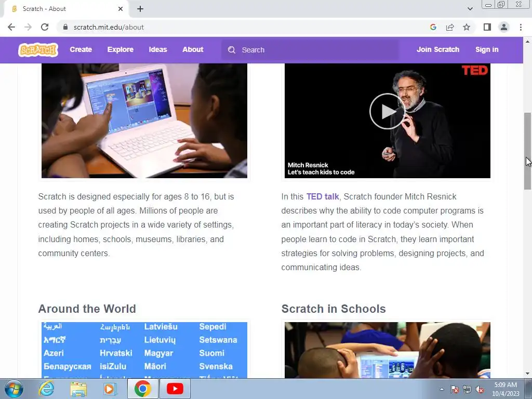Show hidden system tray icons

[x=442, y=389]
